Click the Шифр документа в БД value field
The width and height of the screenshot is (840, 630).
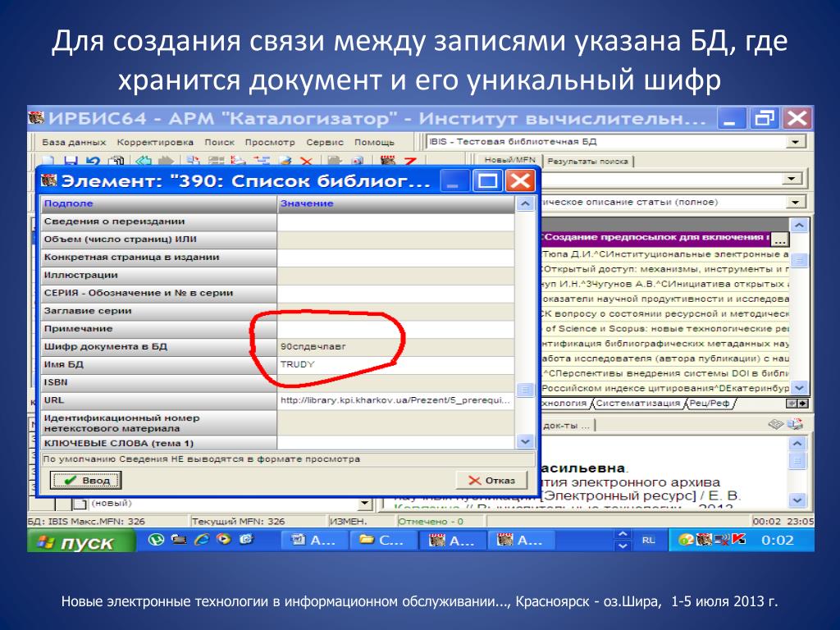point(395,347)
